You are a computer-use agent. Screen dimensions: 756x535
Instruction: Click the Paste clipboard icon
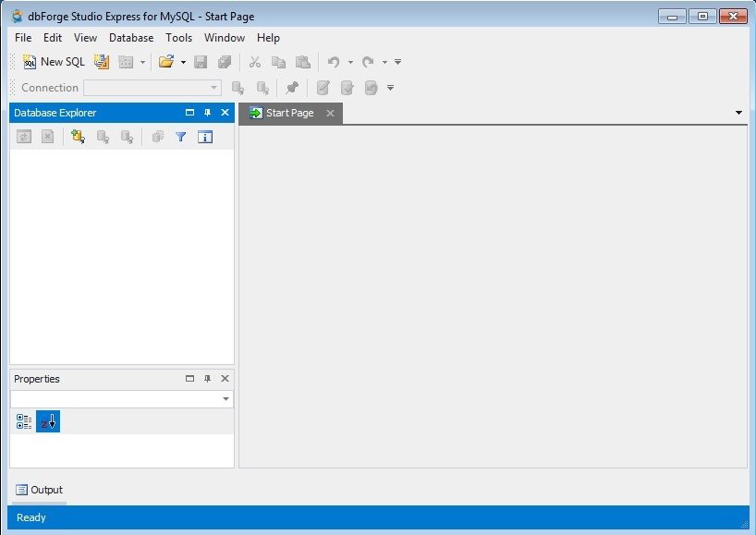coord(303,62)
